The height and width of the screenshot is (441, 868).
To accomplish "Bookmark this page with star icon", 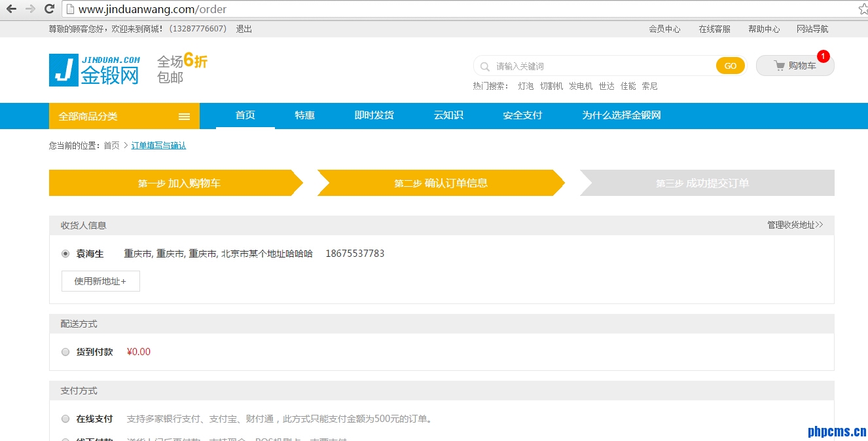I will pyautogui.click(x=863, y=9).
